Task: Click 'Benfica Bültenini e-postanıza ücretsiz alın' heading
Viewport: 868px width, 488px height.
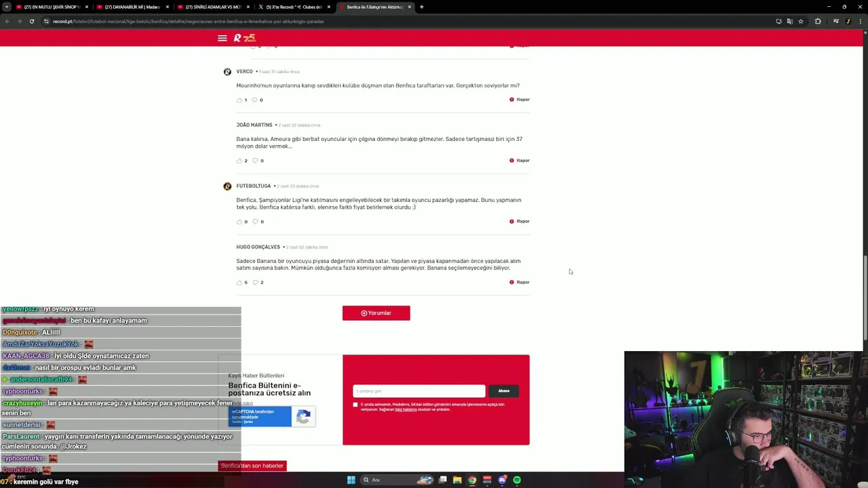Action: click(x=269, y=389)
